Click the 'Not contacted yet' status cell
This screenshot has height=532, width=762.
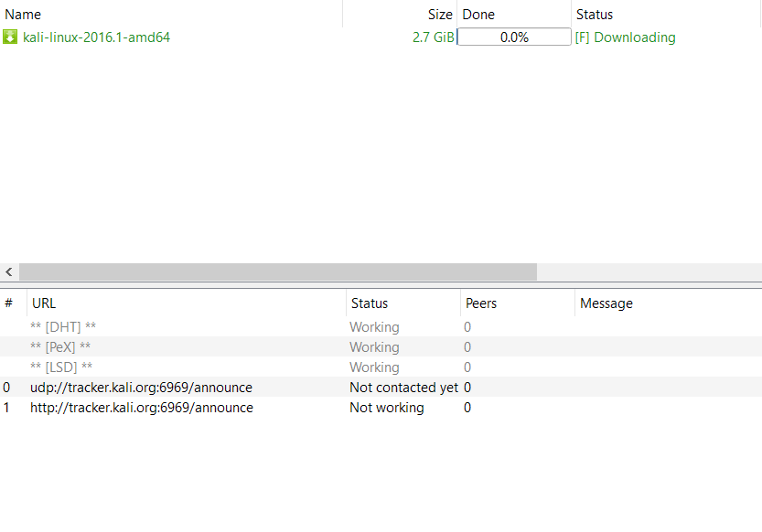pos(403,388)
